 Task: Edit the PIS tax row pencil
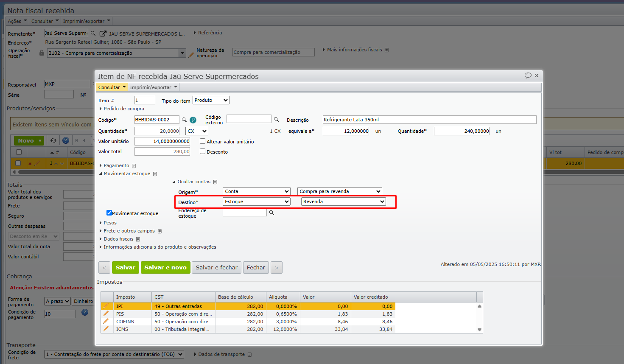[106, 314]
